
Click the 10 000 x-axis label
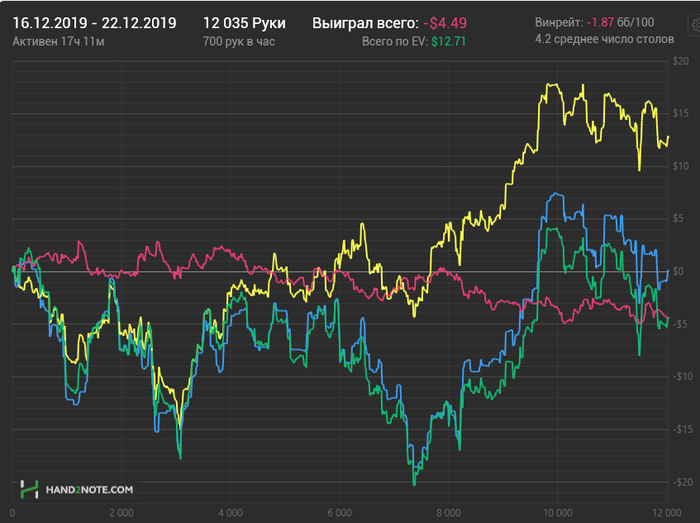click(558, 513)
